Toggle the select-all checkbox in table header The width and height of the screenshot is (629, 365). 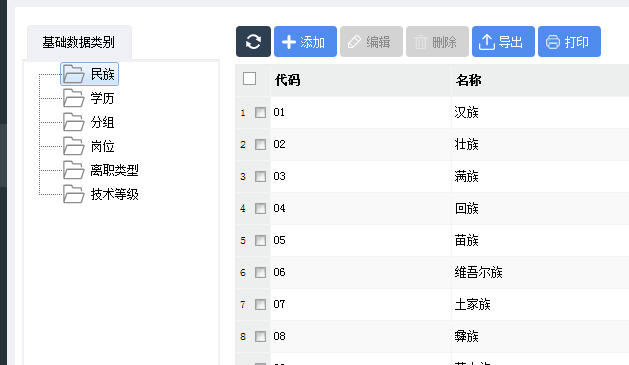(x=250, y=79)
